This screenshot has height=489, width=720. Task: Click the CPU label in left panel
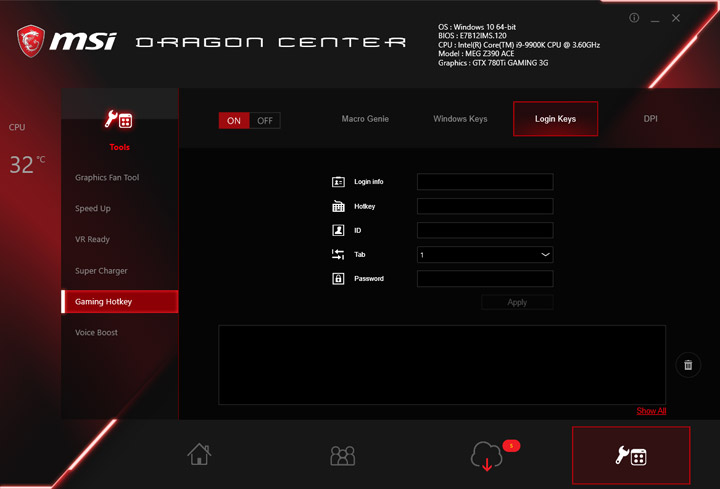click(17, 127)
